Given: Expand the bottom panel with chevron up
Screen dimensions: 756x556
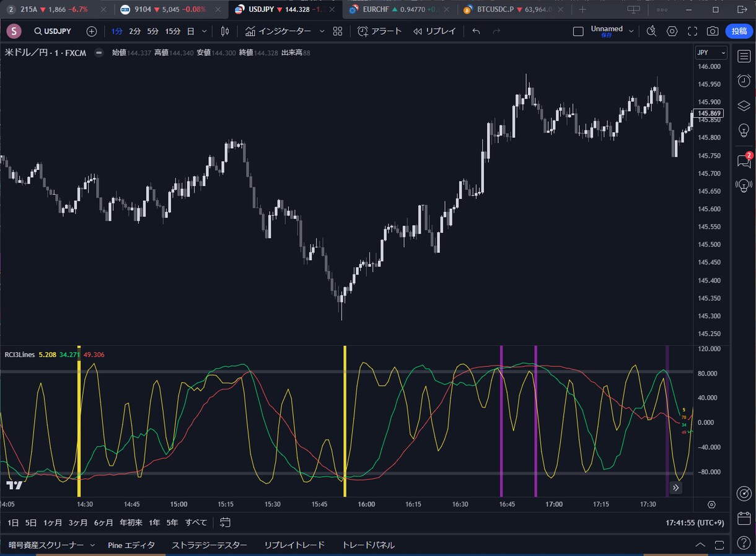Looking at the screenshot, I should (700, 545).
